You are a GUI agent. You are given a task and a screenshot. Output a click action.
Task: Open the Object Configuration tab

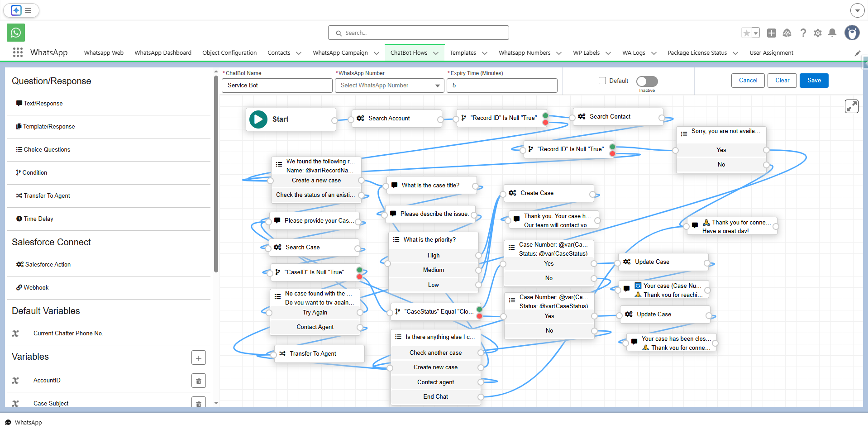point(229,53)
